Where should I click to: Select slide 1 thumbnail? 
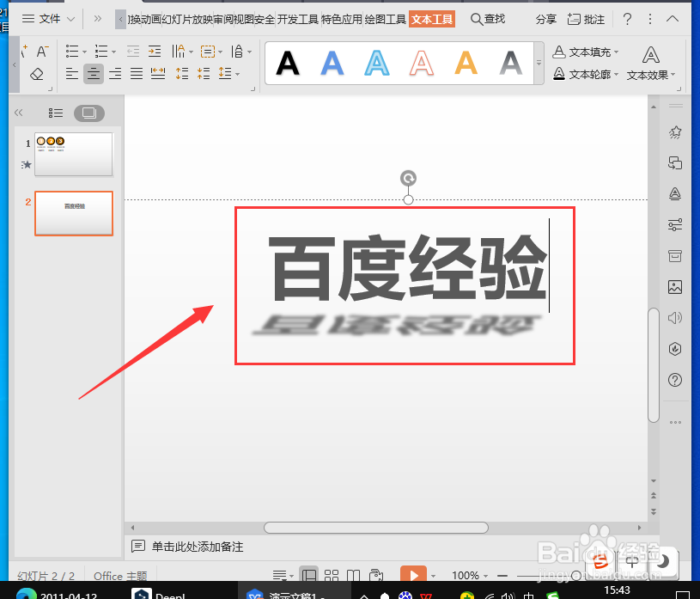point(74,154)
